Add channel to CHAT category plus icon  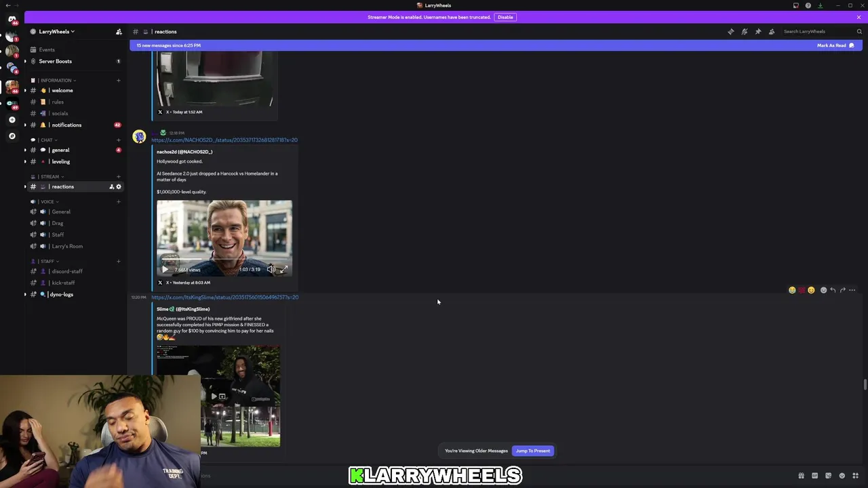118,140
